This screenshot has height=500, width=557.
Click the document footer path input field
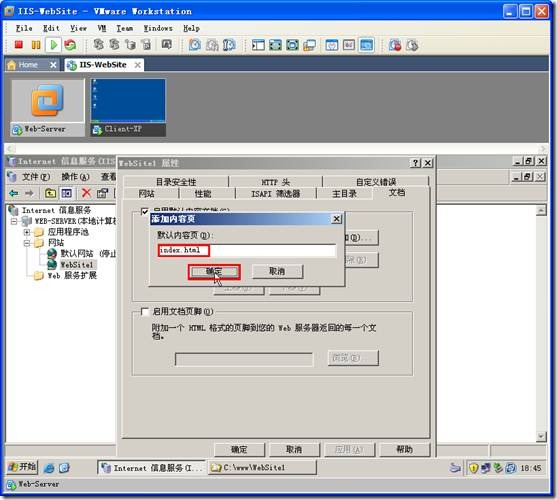244,359
